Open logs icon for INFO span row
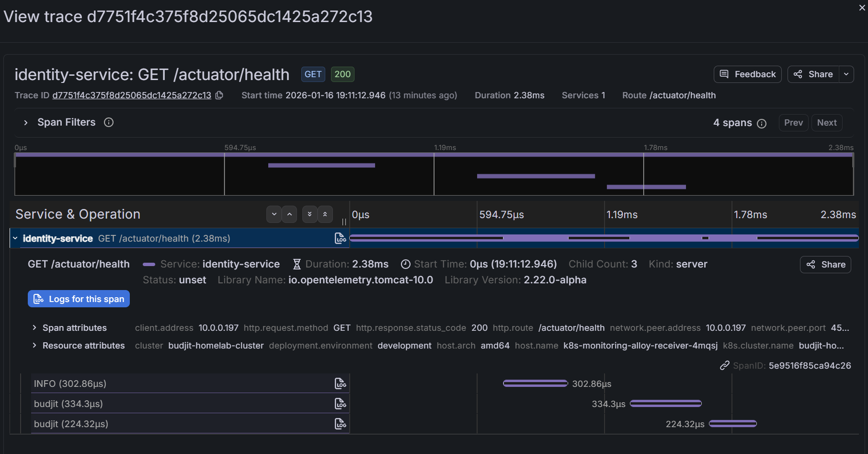Screen dimensions: 868x454 click(340, 384)
